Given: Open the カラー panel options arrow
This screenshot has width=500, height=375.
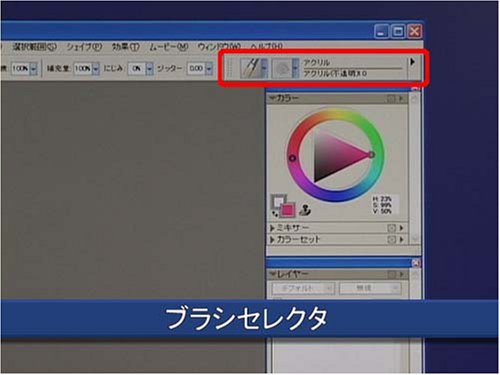Looking at the screenshot, I should [401, 99].
